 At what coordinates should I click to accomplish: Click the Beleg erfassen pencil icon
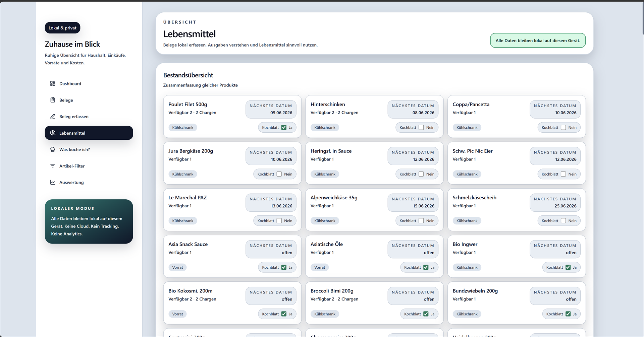pos(53,116)
